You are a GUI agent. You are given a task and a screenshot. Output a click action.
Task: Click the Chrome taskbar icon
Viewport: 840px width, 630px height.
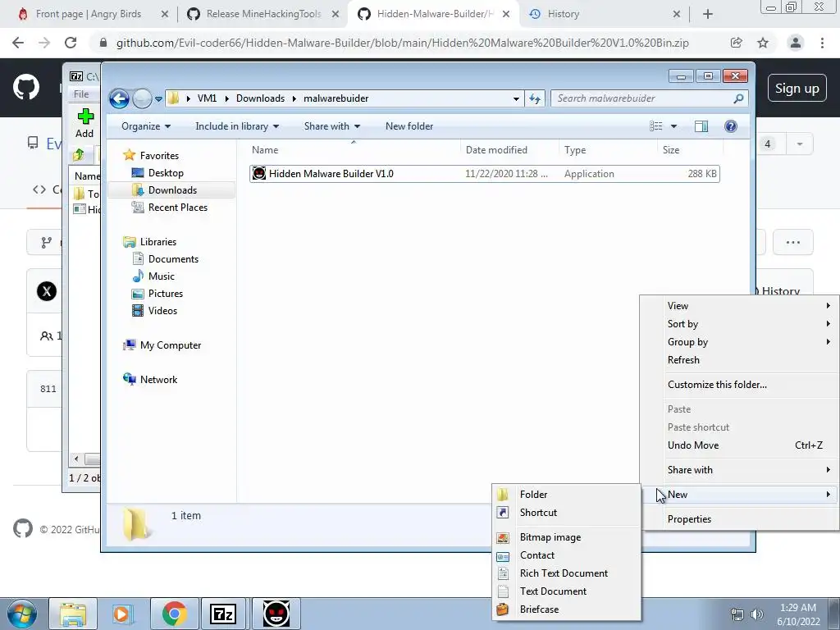174,614
